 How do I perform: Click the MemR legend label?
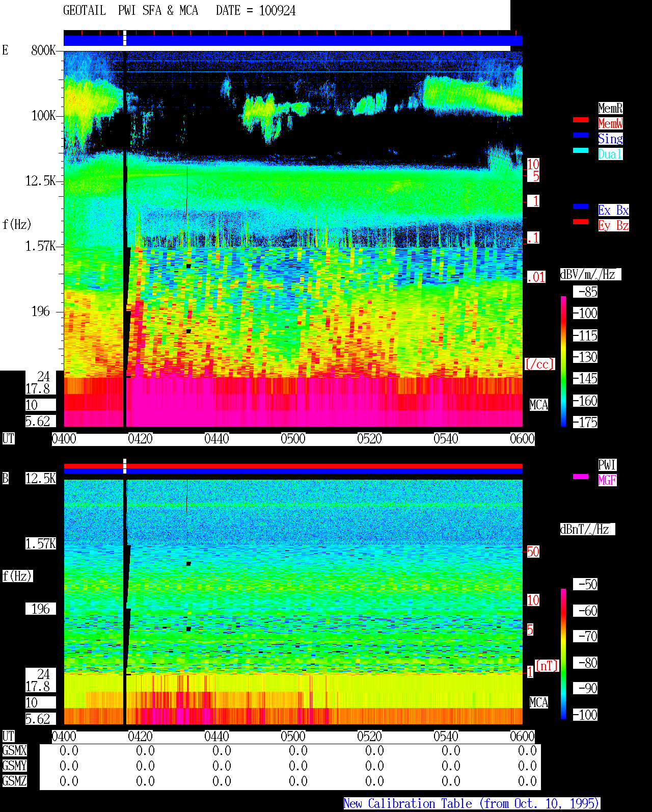tap(610, 108)
